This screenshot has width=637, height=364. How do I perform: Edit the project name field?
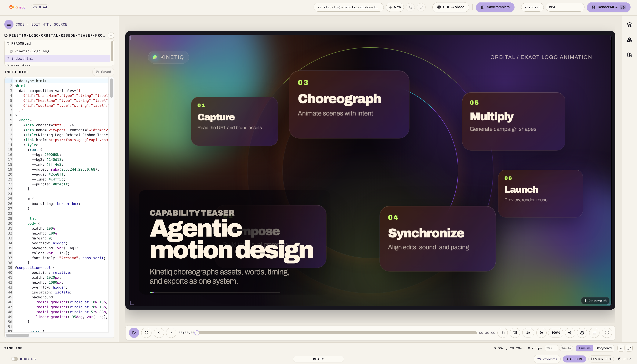click(x=348, y=7)
